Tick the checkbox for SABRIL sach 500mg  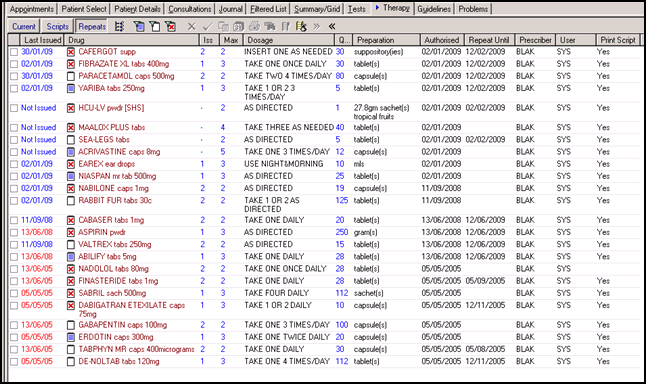pyautogui.click(x=14, y=293)
